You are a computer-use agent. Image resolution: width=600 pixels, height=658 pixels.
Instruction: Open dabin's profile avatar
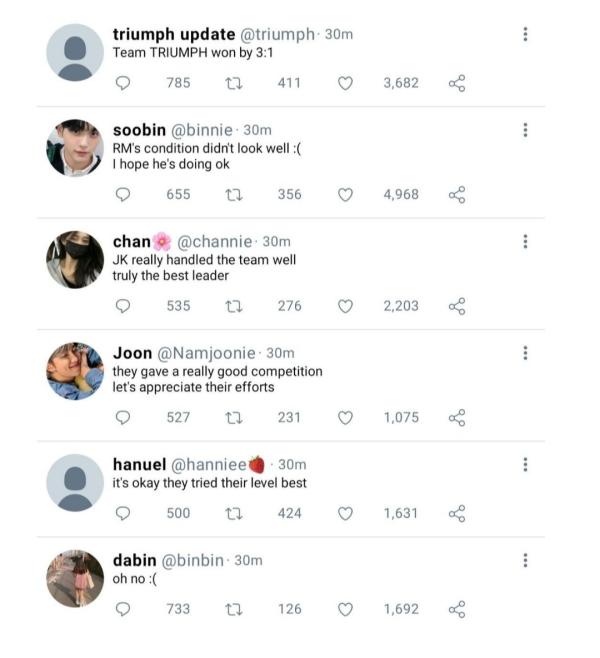coord(75,578)
